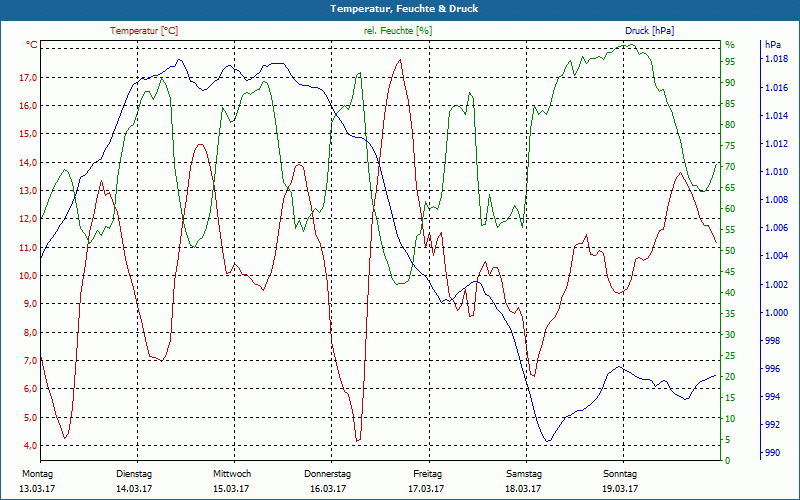This screenshot has height=500, width=800.
Task: Click the blue "994" pressure axis value
Action: tap(772, 396)
